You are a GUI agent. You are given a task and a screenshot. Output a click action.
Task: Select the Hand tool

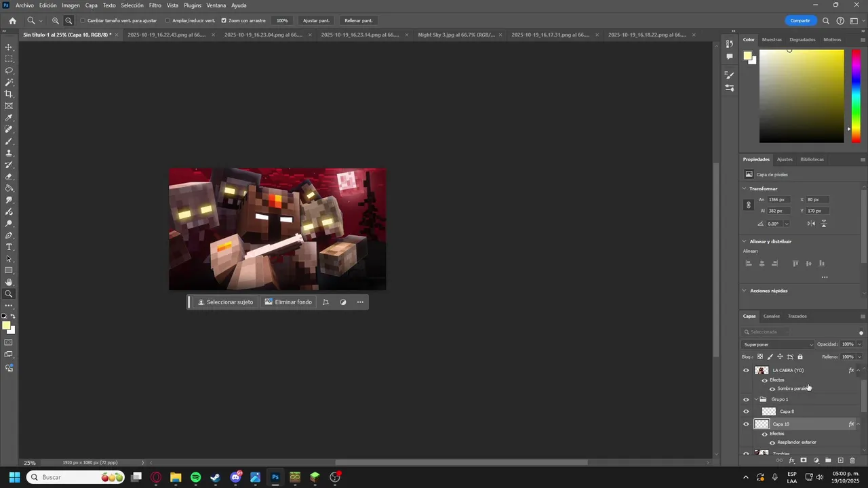[9, 282]
